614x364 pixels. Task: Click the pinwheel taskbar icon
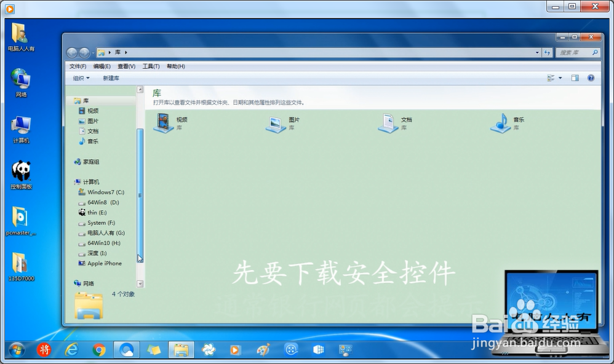coord(209,349)
